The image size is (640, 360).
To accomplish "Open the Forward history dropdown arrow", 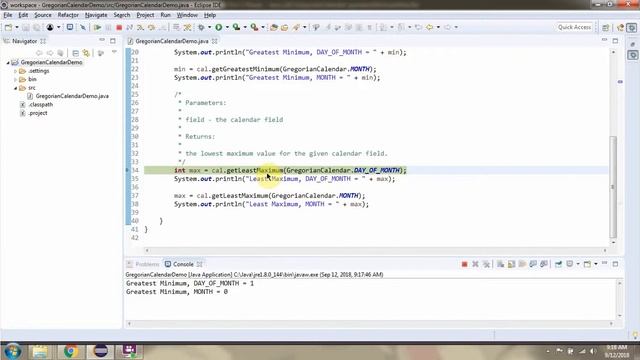I will (x=456, y=27).
